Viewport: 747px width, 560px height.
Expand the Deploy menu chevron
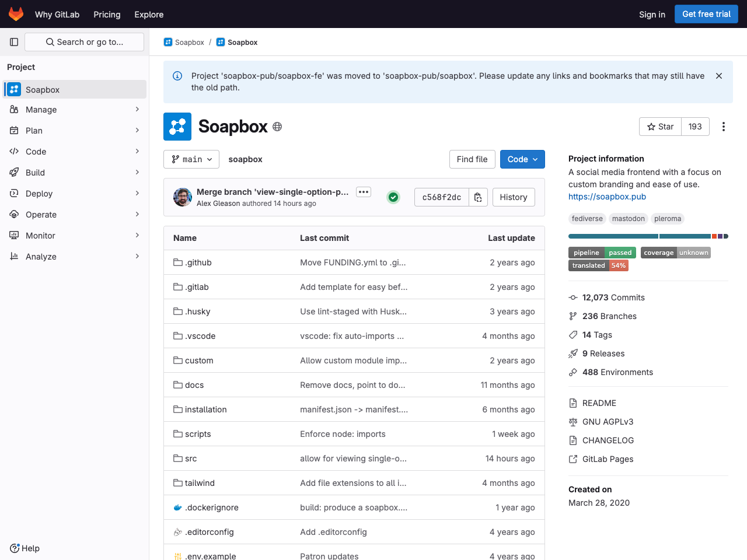(137, 194)
